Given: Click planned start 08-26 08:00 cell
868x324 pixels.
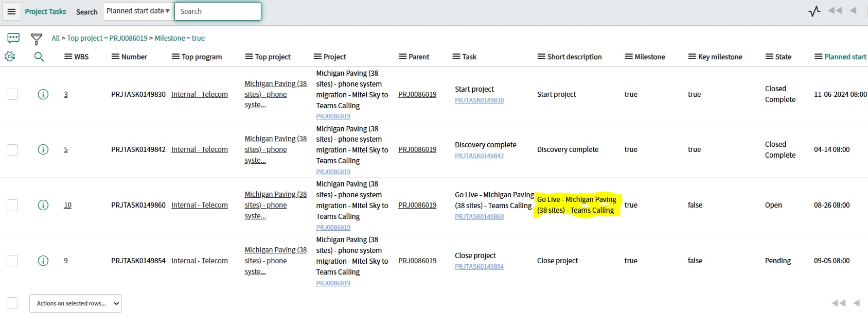Looking at the screenshot, I should coord(832,205).
